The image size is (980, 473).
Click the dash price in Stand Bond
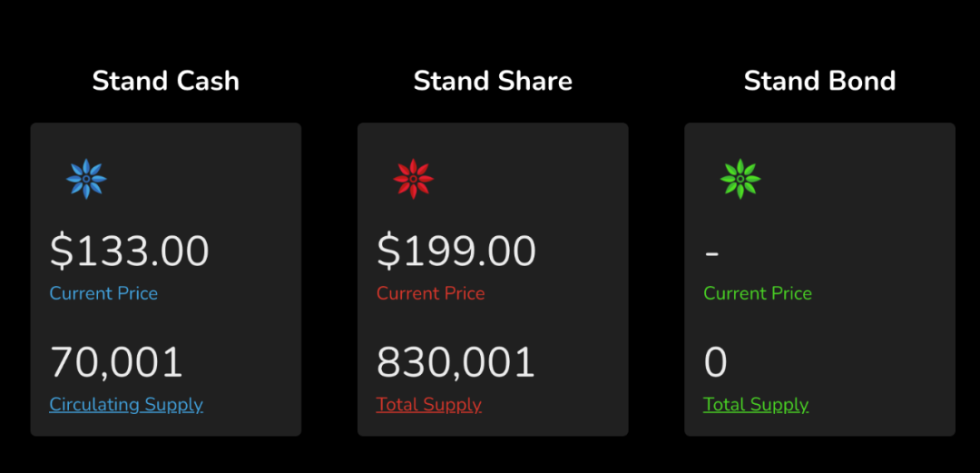[x=711, y=254]
